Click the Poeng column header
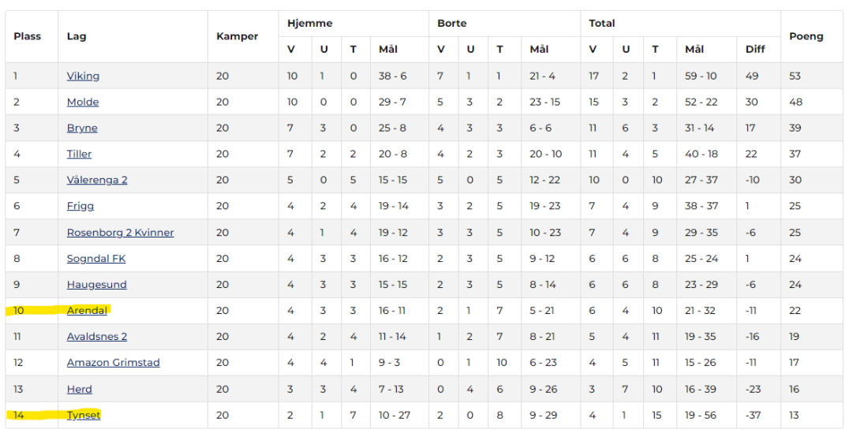 [806, 36]
